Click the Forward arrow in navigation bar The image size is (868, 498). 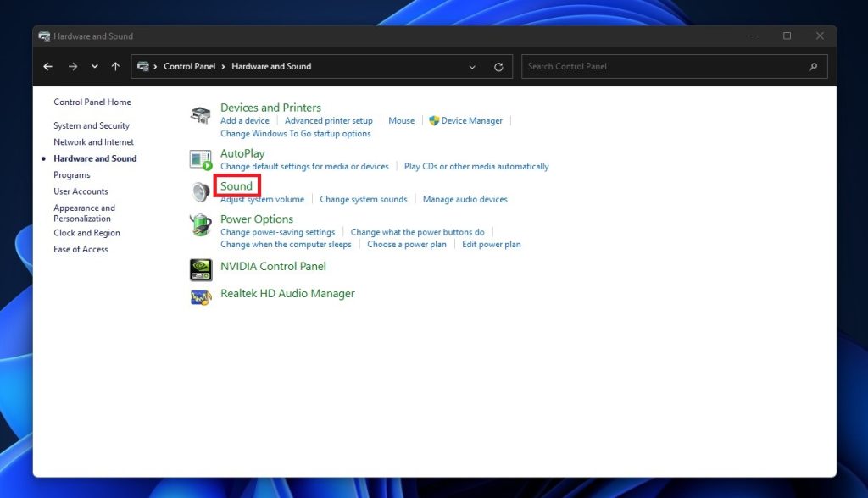point(73,66)
